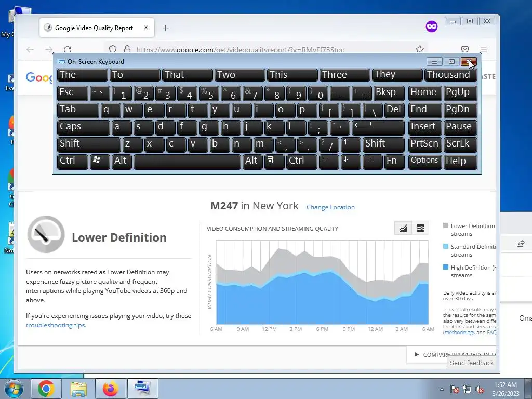Open the Windows Start menu

tap(14, 389)
